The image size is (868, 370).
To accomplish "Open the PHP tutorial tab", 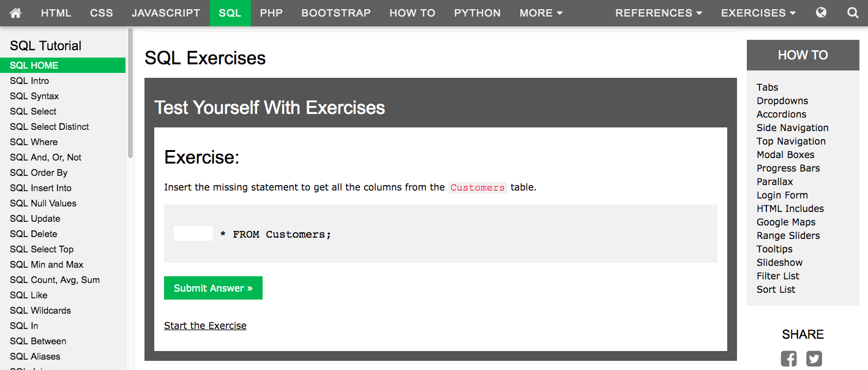I will pos(271,13).
